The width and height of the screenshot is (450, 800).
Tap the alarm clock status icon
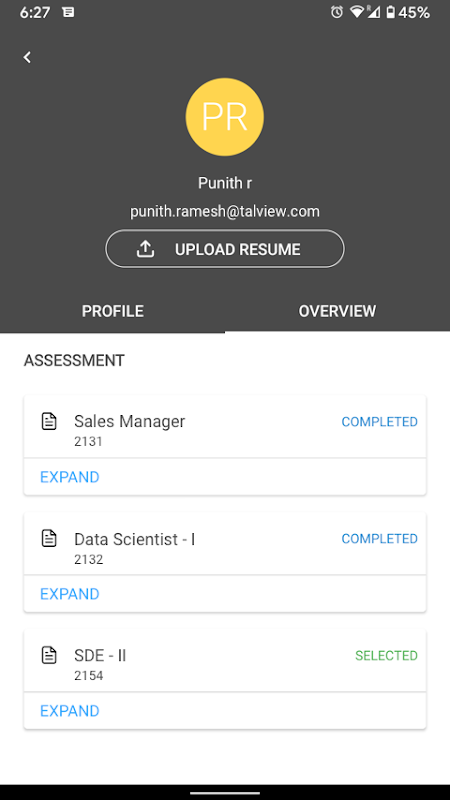337,12
